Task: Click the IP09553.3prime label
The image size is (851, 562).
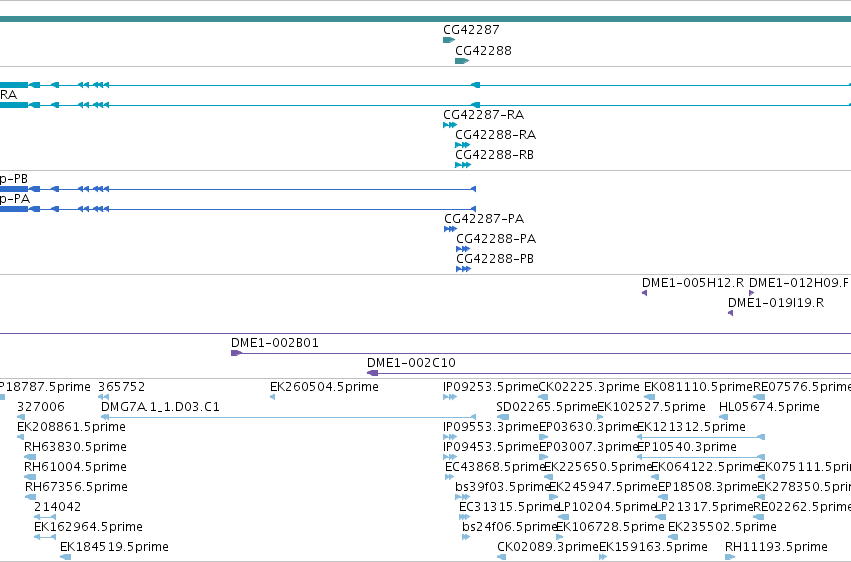Action: tap(491, 427)
